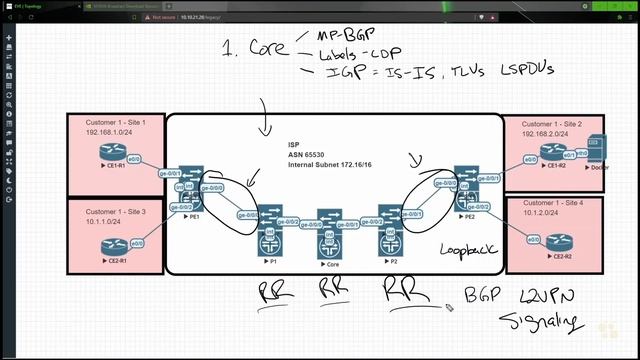Select the Core router node
Viewport: 640px width, 360px height.
click(x=329, y=234)
